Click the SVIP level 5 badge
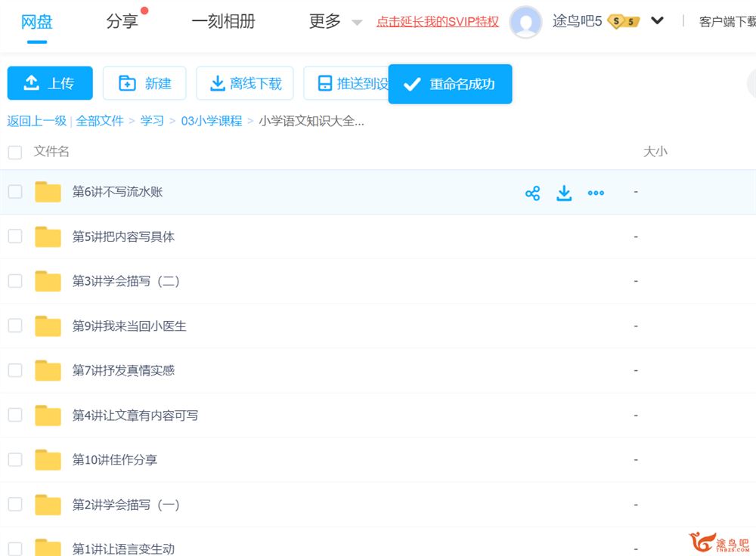This screenshot has width=756, height=556. pos(624,22)
